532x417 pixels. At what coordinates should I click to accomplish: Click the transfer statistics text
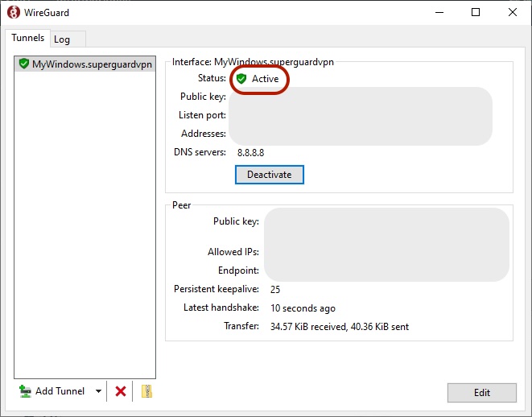click(x=340, y=327)
